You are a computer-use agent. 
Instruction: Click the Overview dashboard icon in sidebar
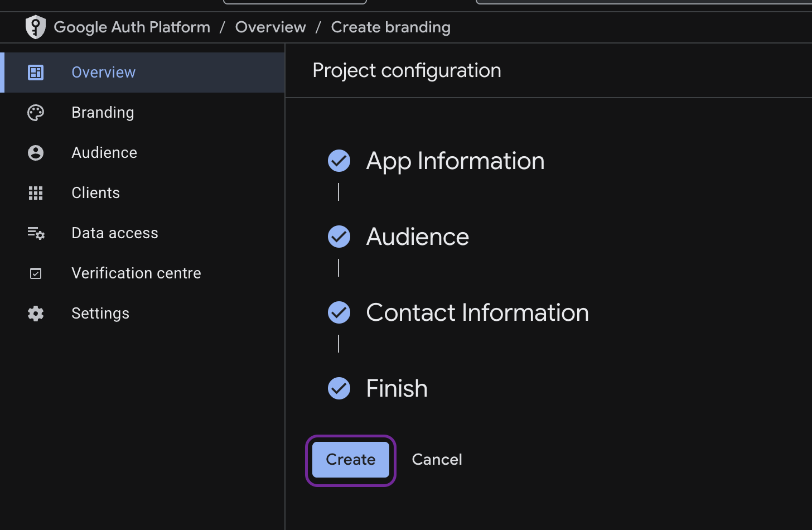point(36,73)
